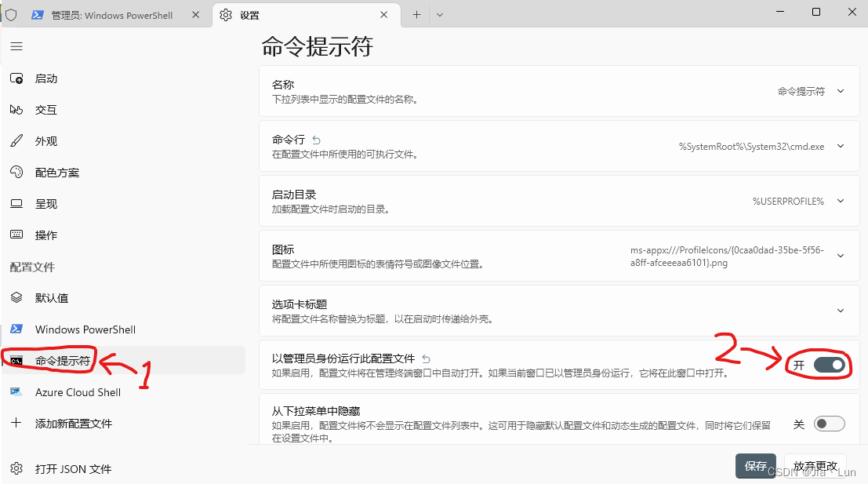Click the Azure Cloud Shell profile icon
This screenshot has height=484, width=868.
[16, 392]
